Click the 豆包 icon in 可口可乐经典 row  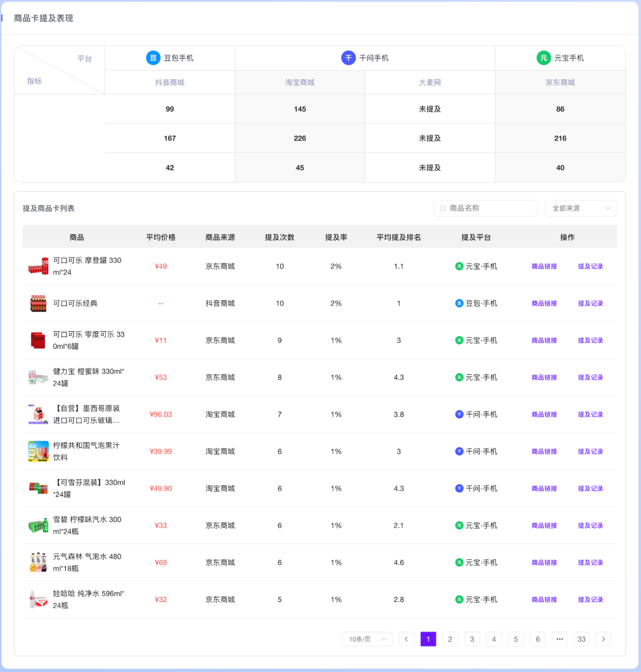coord(459,303)
